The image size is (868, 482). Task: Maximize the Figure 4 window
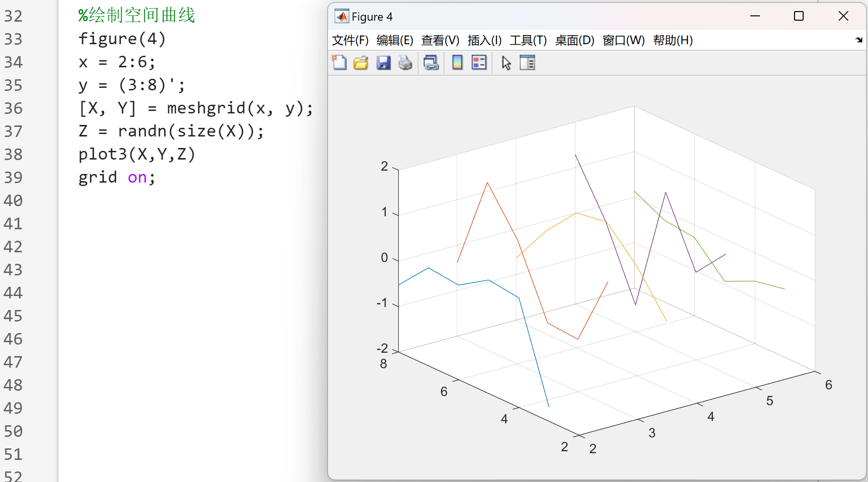click(799, 16)
